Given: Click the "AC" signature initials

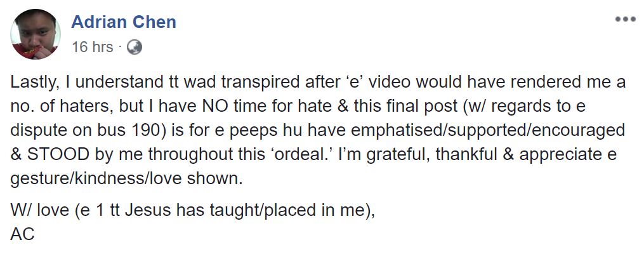Looking at the screenshot, I should point(22,234).
